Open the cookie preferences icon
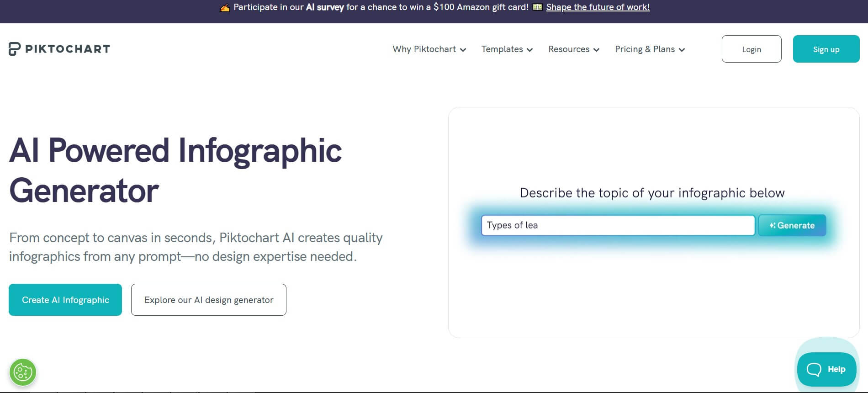This screenshot has width=868, height=393. click(x=23, y=372)
